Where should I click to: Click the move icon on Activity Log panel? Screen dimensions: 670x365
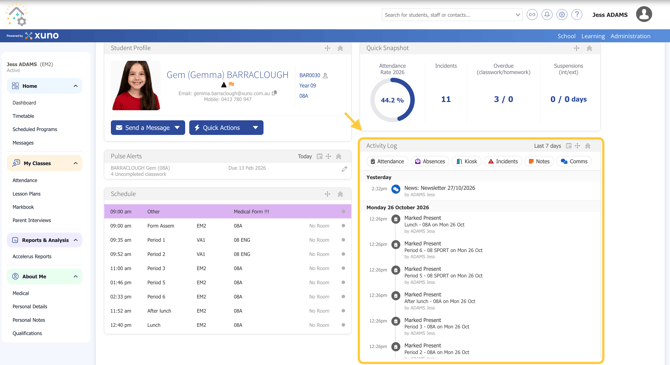(577, 146)
